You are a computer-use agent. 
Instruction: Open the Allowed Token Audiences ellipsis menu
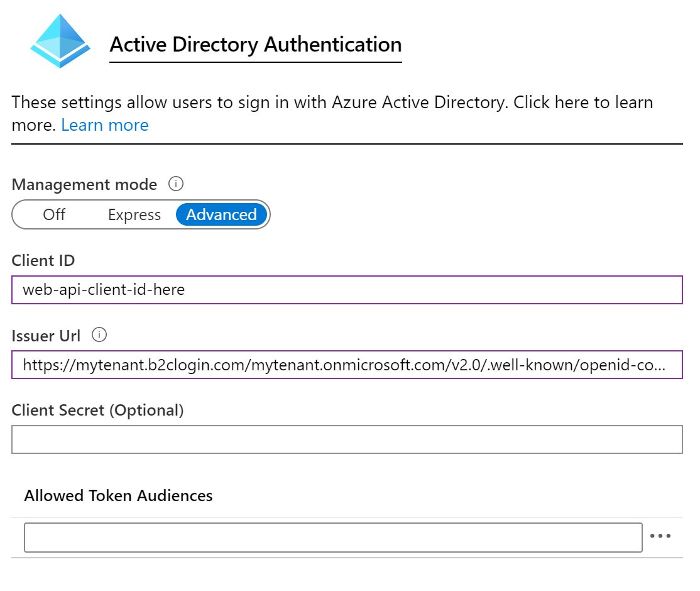tap(660, 536)
